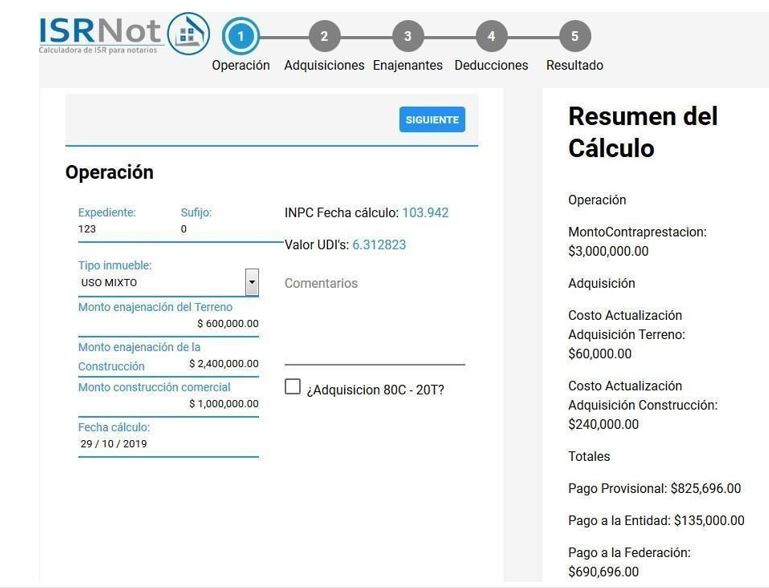Click the ISRNot house logo icon
Viewport: 769px width, 588px height.
[188, 34]
